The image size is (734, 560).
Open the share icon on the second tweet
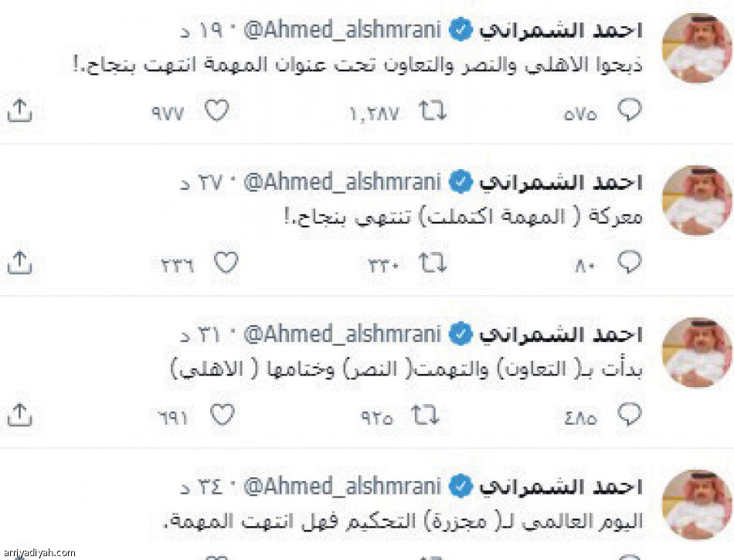(21, 263)
